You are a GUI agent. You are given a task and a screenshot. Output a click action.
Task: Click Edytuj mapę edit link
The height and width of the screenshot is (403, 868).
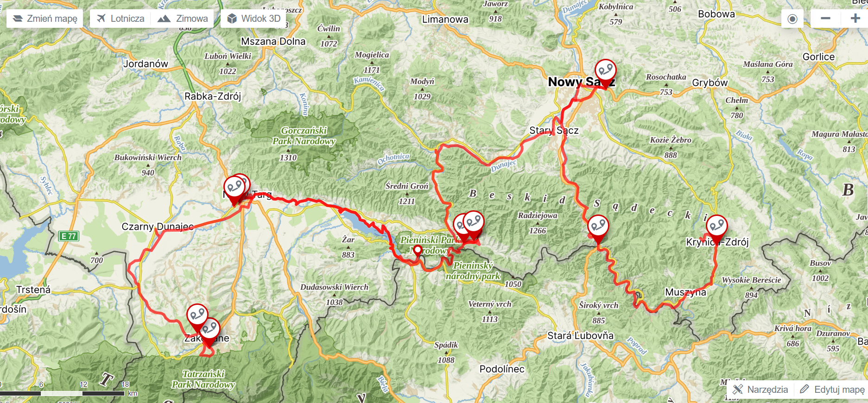click(832, 390)
